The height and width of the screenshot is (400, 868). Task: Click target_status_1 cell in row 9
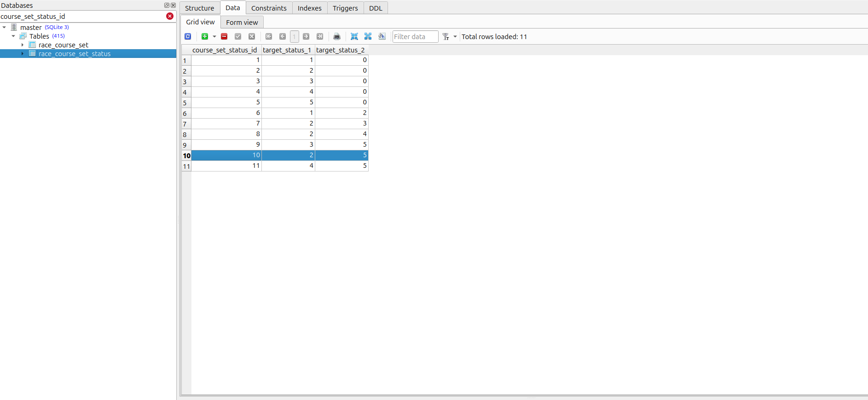click(x=288, y=145)
